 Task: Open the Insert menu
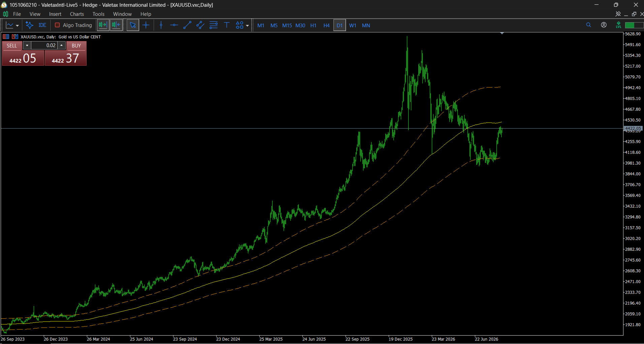pos(55,14)
